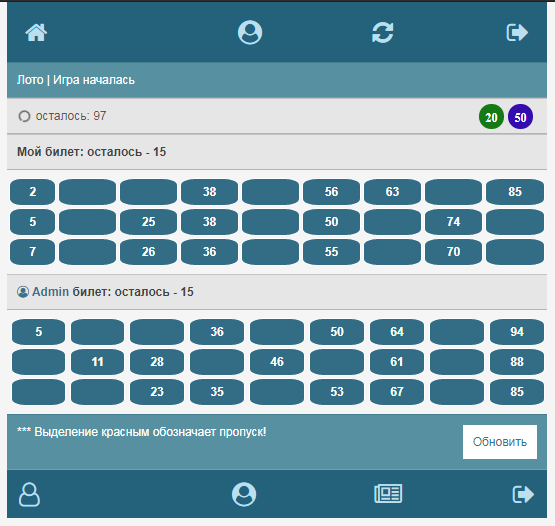Click the spinner icon next to осталось: 97
Screen dimensions: 555x526
coord(24,116)
